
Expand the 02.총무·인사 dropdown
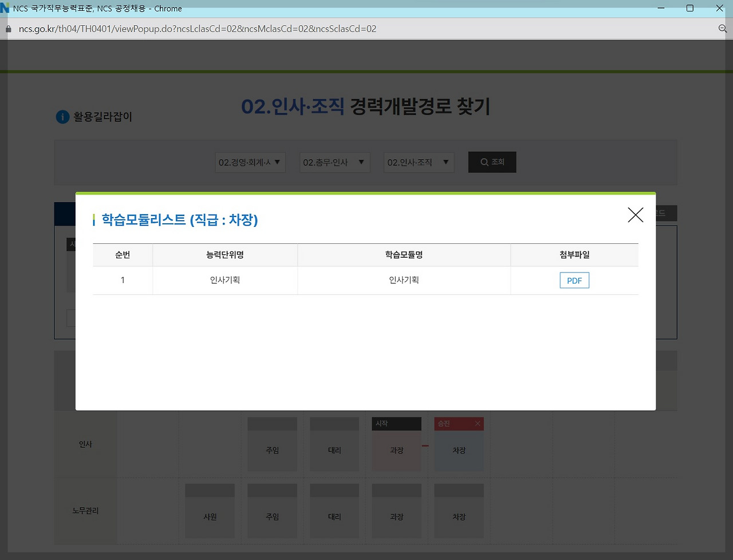335,163
